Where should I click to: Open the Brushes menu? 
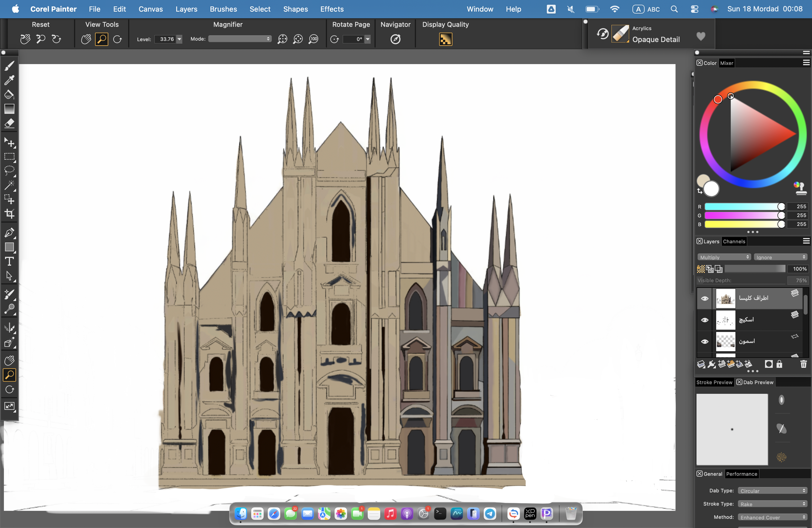click(x=223, y=9)
